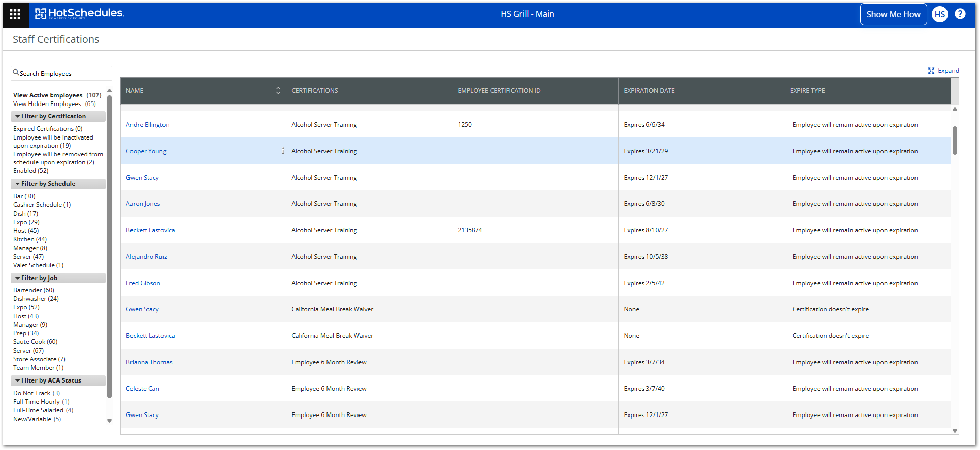Click the Expire Type column header
Image resolution: width=980 pixels, height=450 pixels.
pyautogui.click(x=867, y=91)
